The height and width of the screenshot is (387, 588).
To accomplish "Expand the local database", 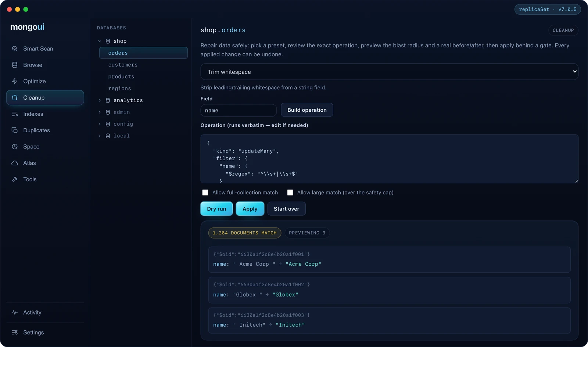I will pyautogui.click(x=100, y=136).
